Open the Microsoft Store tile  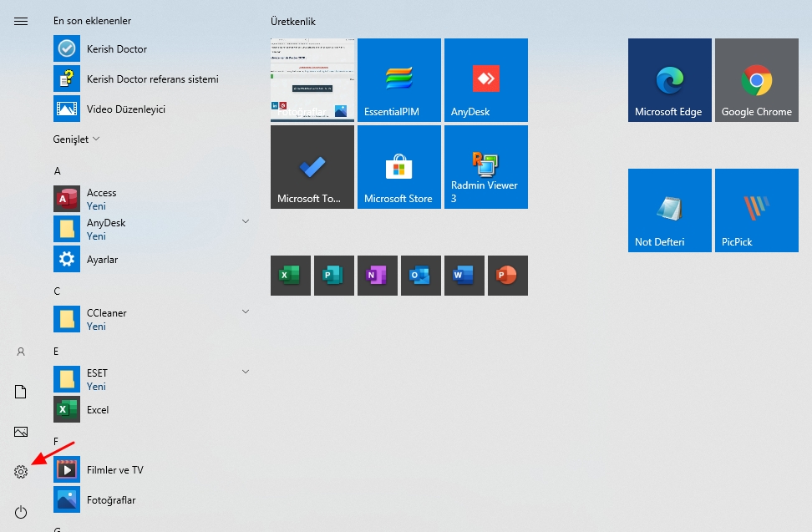click(399, 167)
